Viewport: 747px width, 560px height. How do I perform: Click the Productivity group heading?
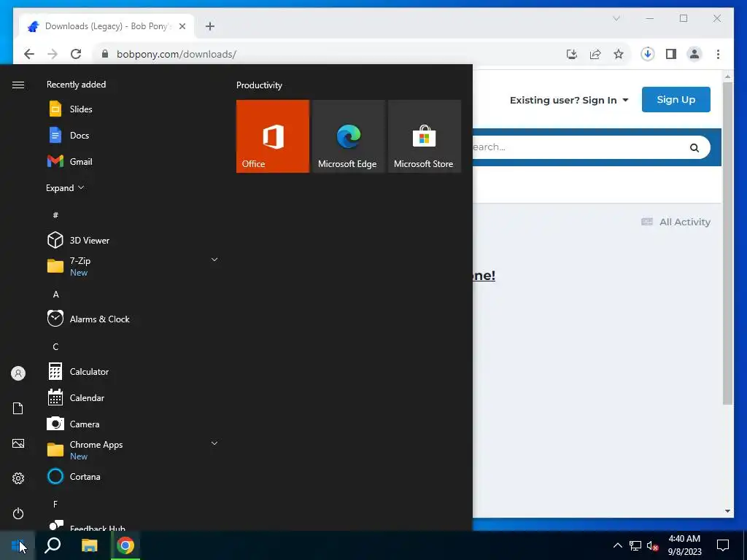click(259, 85)
